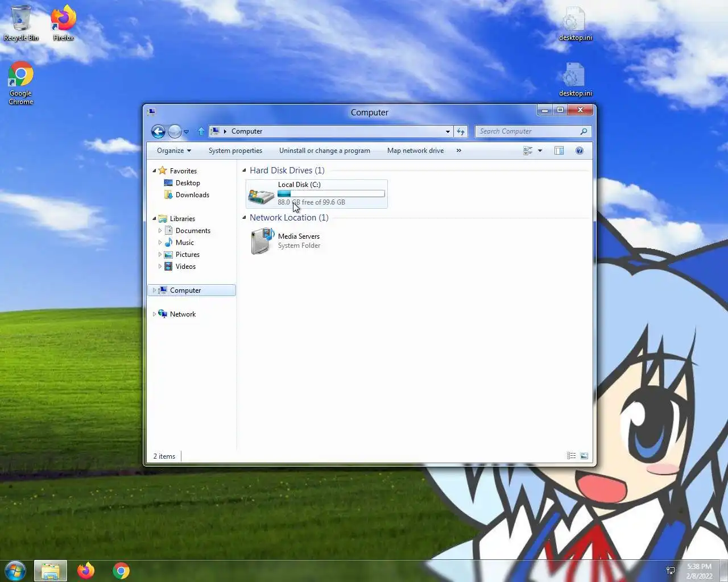The width and height of the screenshot is (728, 582).
Task: Select the Local Disk (C:) drive icon
Action: (261, 195)
